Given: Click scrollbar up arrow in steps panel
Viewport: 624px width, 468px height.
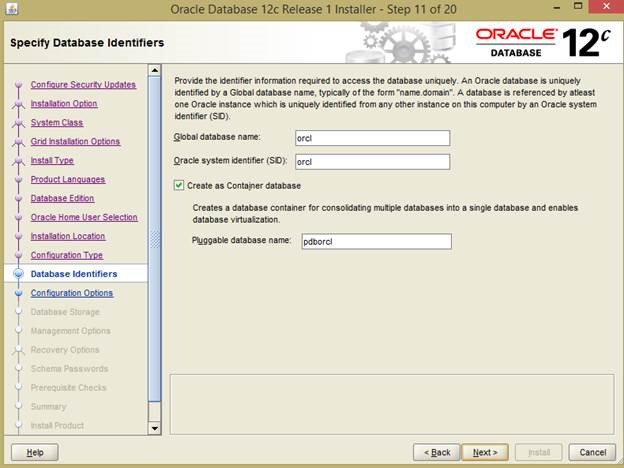Looking at the screenshot, I should click(154, 70).
